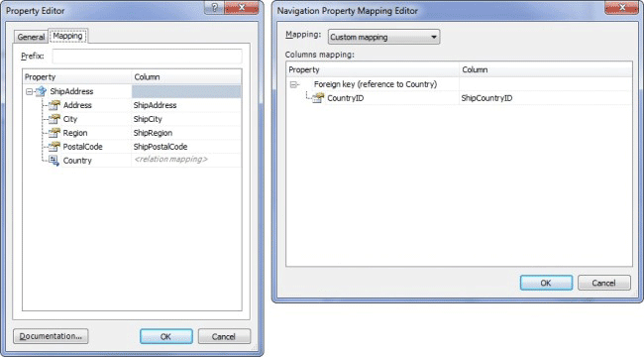
Task: Click the PostalCode property icon
Action: click(x=54, y=147)
